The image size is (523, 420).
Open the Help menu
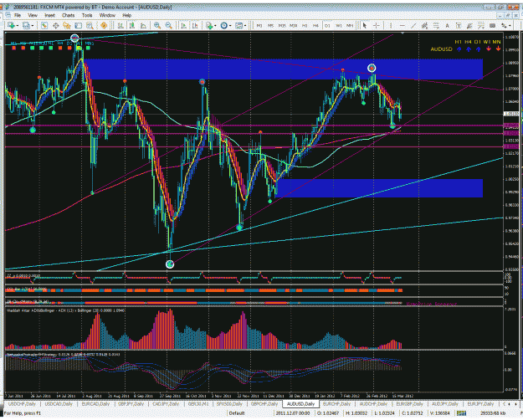click(126, 15)
